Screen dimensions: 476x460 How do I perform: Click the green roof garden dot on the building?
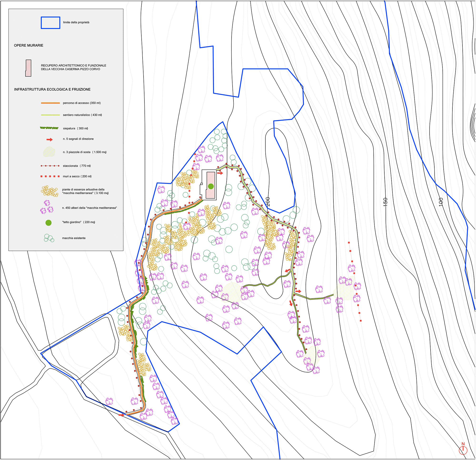pyautogui.click(x=211, y=186)
